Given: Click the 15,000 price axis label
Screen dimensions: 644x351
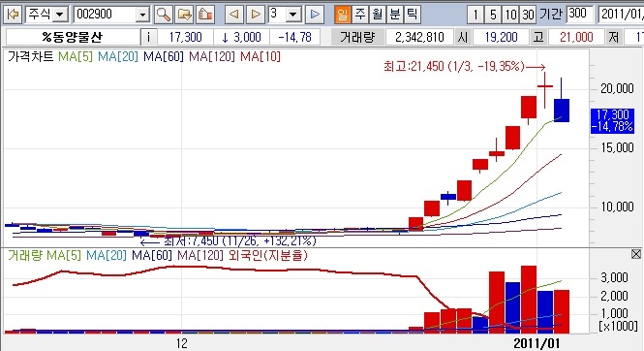Looking at the screenshot, I should [617, 147].
